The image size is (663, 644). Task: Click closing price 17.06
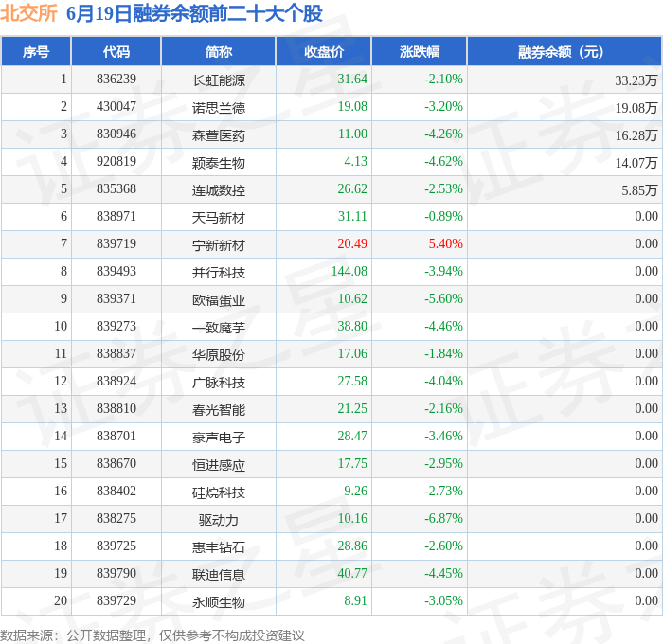(352, 354)
